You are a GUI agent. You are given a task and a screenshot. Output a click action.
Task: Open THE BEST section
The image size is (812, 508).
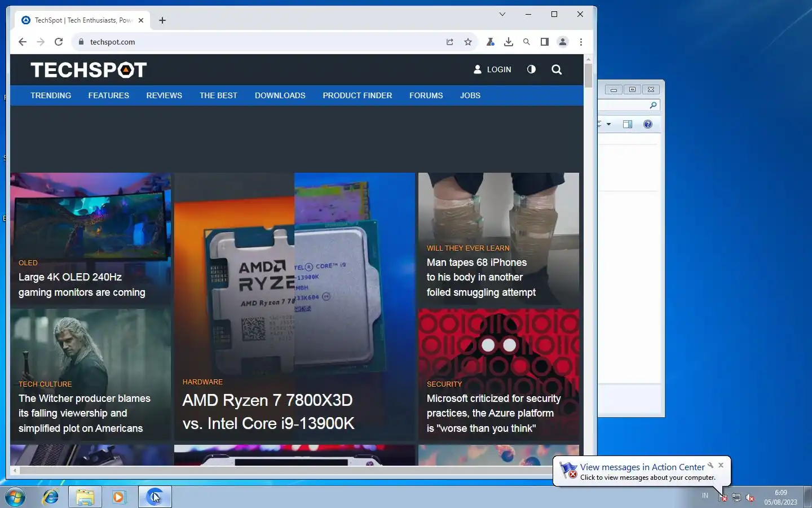click(x=218, y=95)
